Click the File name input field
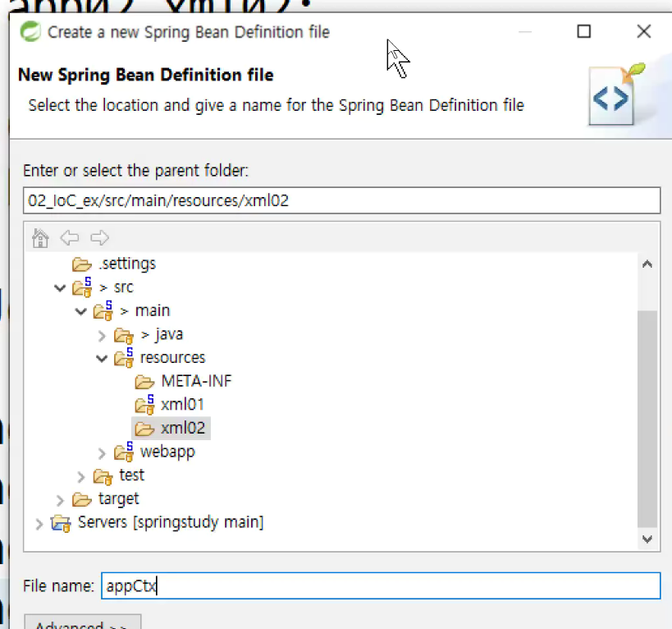Viewport: 672px width, 629px height. click(x=381, y=585)
